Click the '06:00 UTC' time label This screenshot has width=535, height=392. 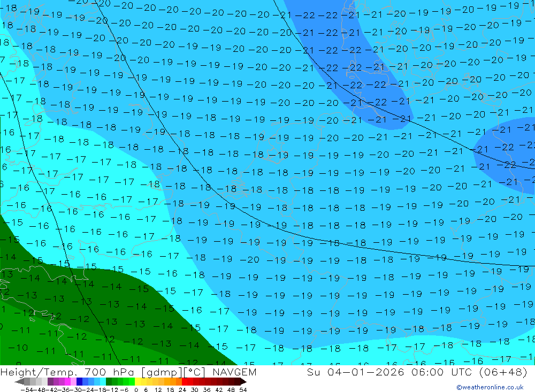pos(441,372)
